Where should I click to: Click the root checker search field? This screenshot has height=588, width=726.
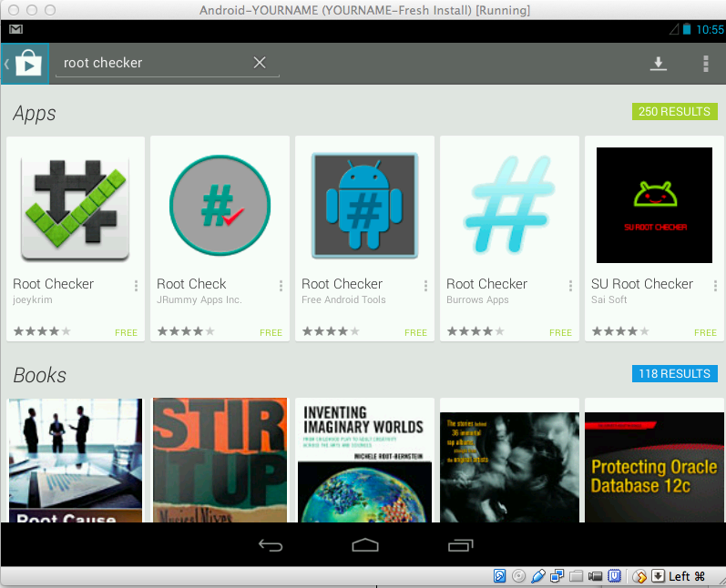click(167, 64)
